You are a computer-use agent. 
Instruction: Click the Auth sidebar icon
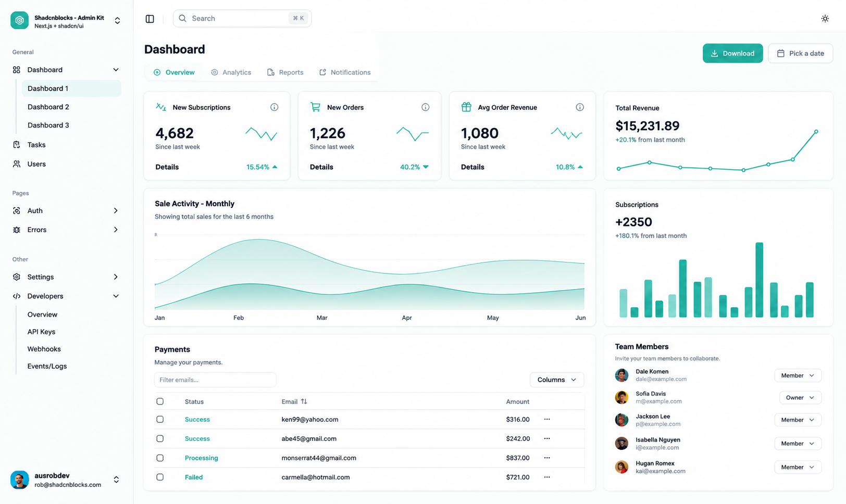pos(17,211)
